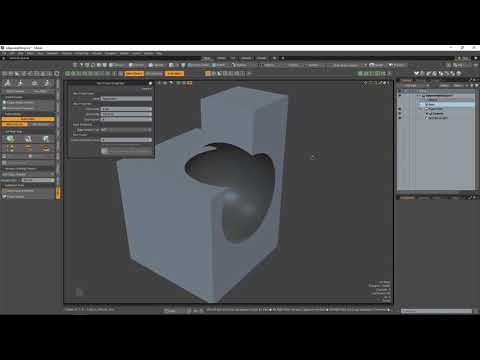Click the first orange button in the mode toolbar
This screenshot has width=480, height=360.
tap(134, 73)
